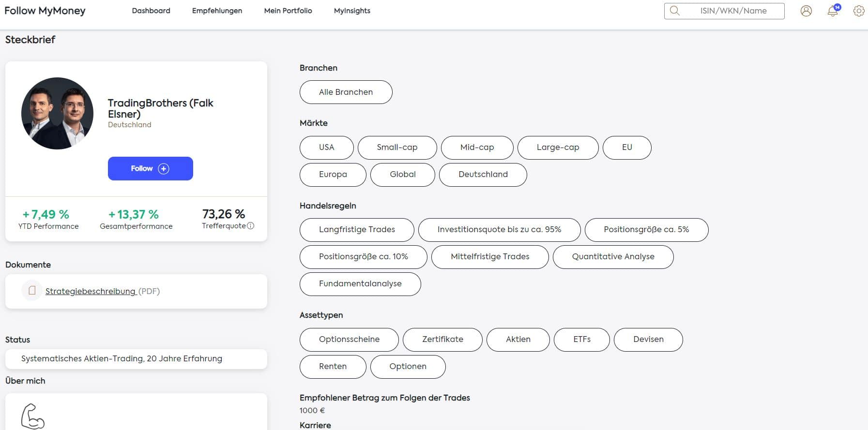The height and width of the screenshot is (430, 868).
Task: Click the TradingBrothers profile photo
Action: tap(58, 114)
